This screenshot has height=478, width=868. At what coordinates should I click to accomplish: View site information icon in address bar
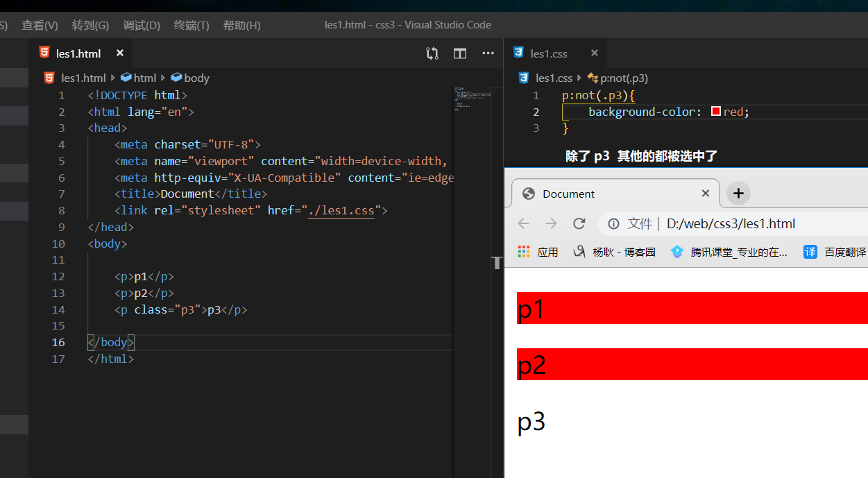click(x=613, y=223)
